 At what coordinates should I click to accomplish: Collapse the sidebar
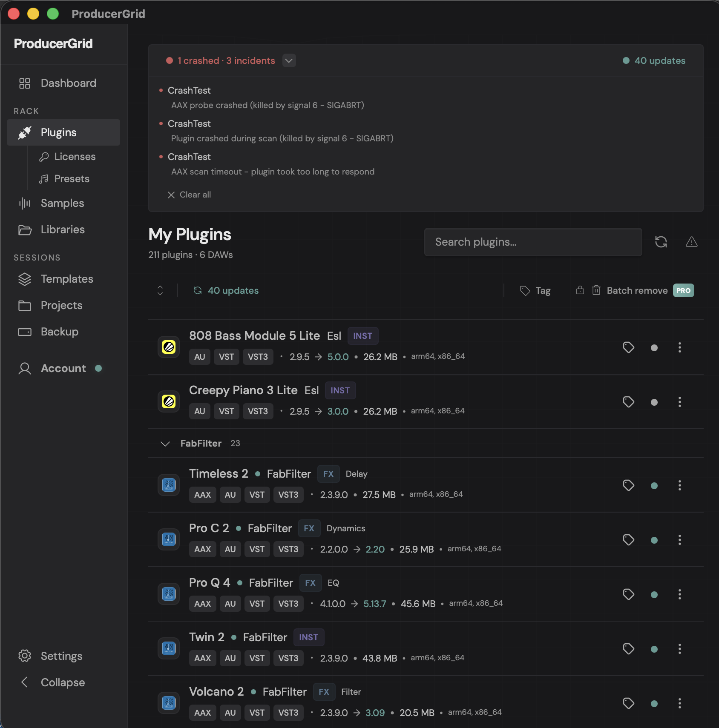(63, 682)
